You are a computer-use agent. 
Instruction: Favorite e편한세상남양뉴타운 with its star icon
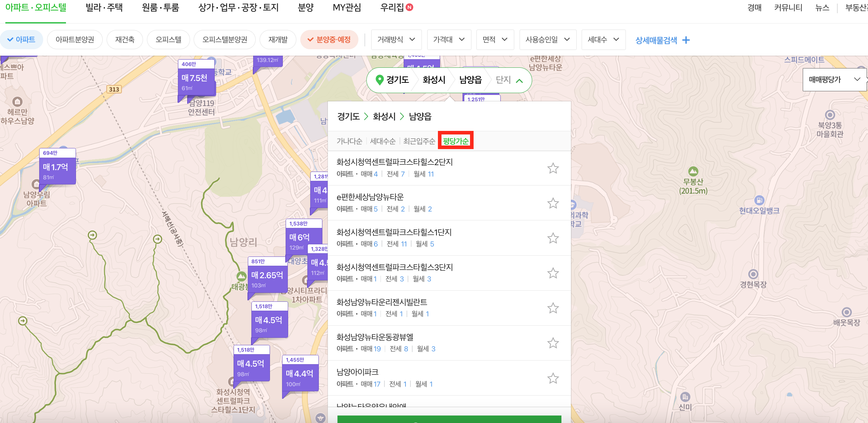(x=553, y=203)
